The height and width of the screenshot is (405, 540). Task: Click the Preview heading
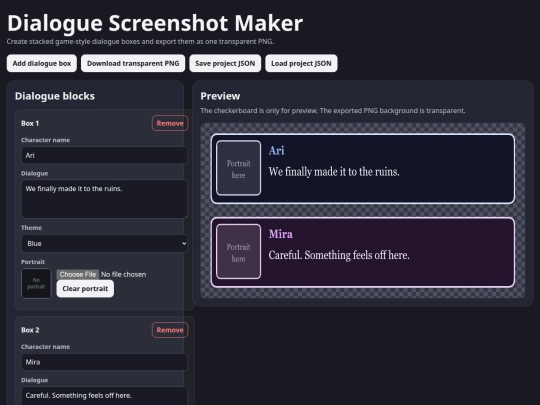[220, 96]
